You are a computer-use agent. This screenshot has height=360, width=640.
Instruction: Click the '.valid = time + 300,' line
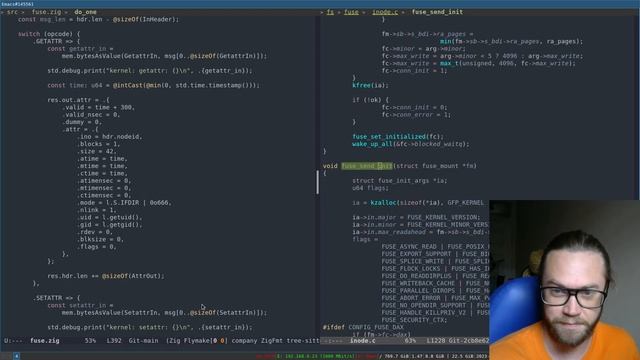click(98, 107)
